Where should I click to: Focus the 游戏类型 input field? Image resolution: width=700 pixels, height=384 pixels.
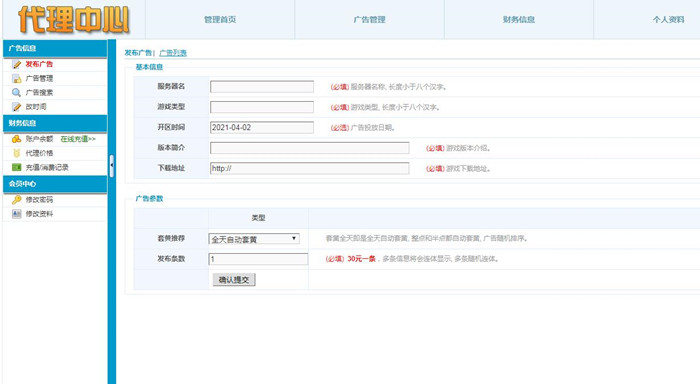262,107
